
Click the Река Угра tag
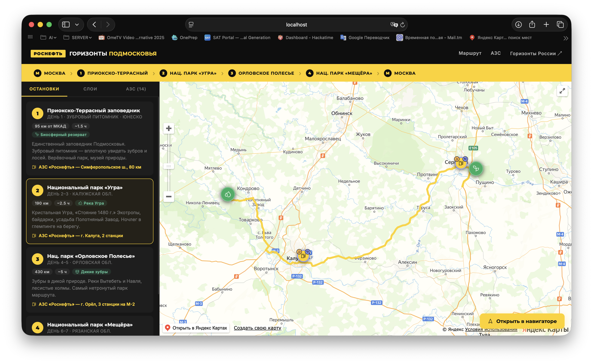91,203
